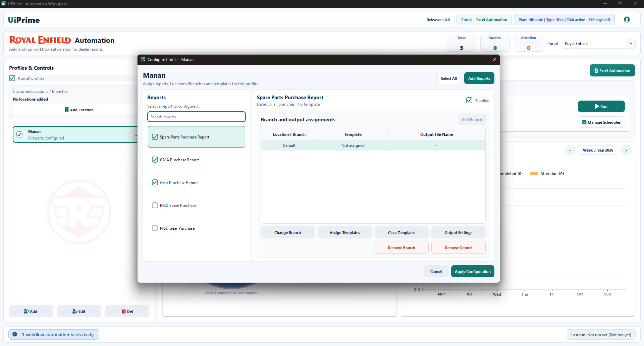The image size is (644, 346).
Task: Open Output Settings
Action: pos(458,232)
